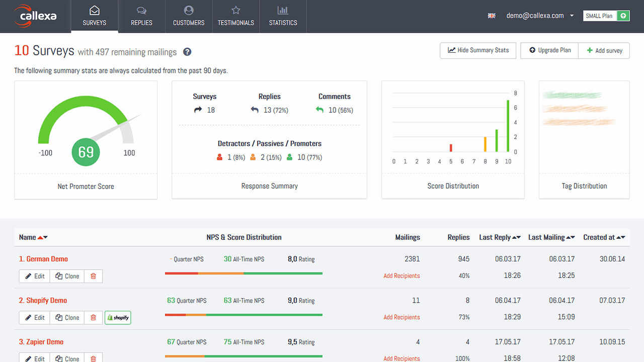Delete the German Demo survey via trash icon
Screen dimensions: 644x362
pos(93,276)
